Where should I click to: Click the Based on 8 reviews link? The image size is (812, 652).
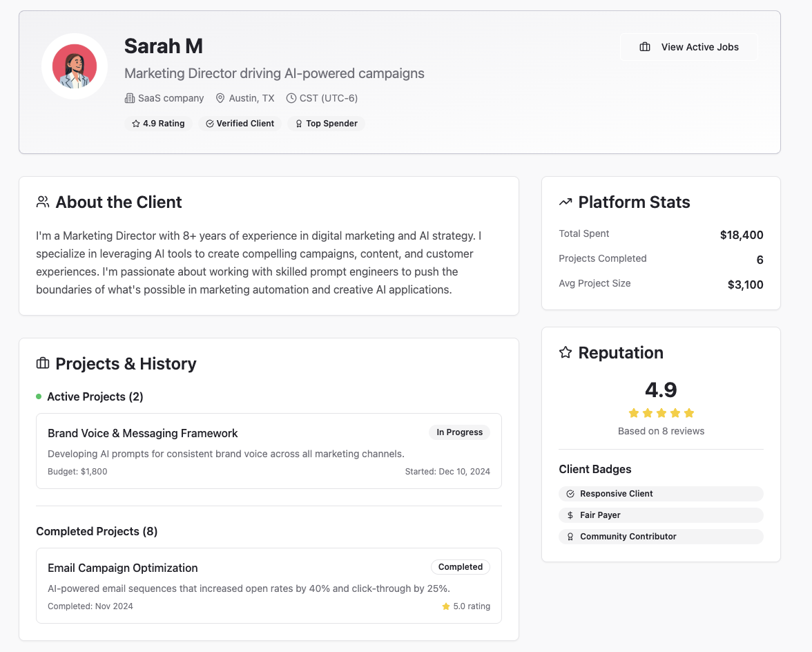click(661, 430)
